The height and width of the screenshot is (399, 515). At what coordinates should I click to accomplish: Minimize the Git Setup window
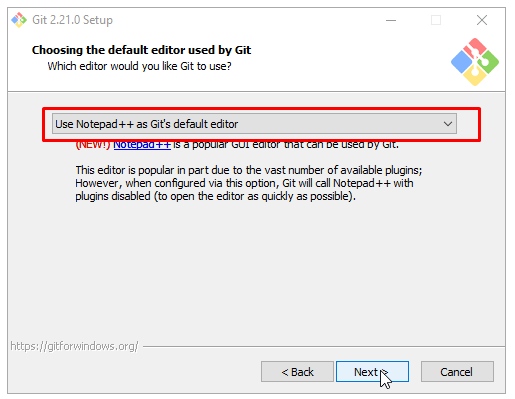pyautogui.click(x=391, y=20)
